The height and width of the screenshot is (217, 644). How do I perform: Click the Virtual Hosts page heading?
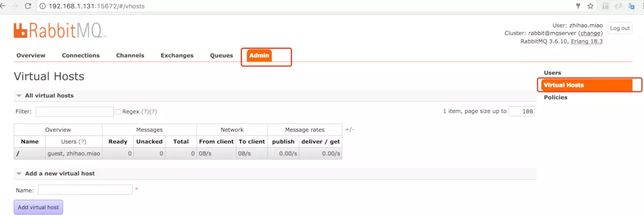(49, 76)
